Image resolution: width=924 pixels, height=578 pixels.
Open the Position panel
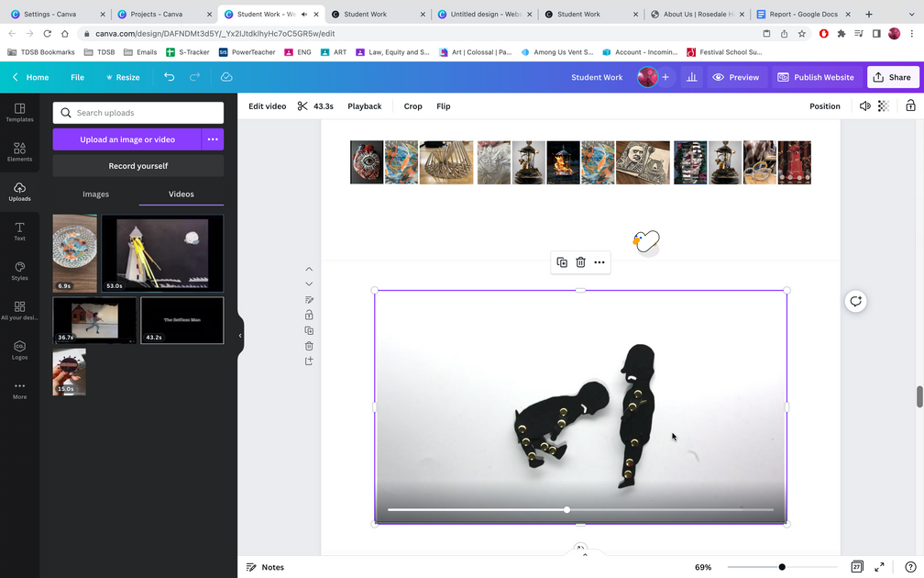(824, 106)
